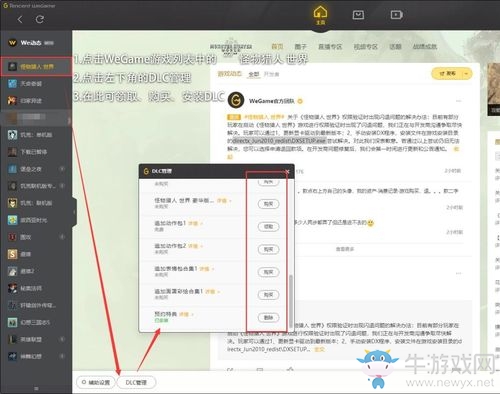
Task: Switch to 首页 tab
Action: coord(277,46)
